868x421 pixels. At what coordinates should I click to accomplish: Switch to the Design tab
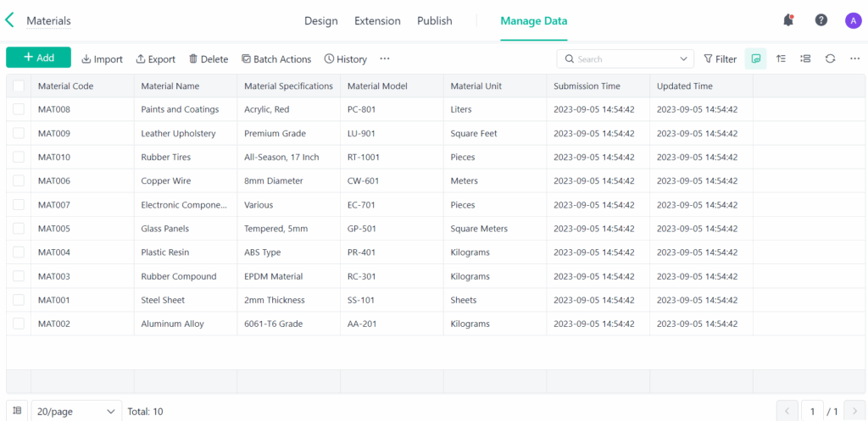pos(320,20)
